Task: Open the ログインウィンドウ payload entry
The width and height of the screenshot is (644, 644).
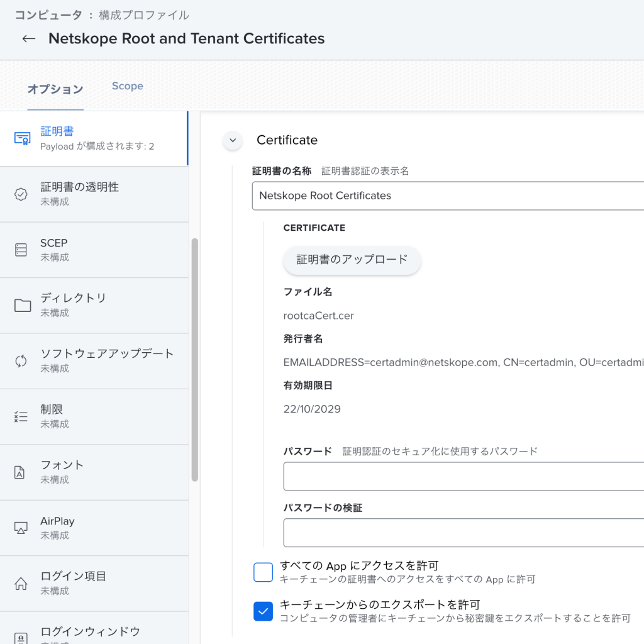Action: 94,628
